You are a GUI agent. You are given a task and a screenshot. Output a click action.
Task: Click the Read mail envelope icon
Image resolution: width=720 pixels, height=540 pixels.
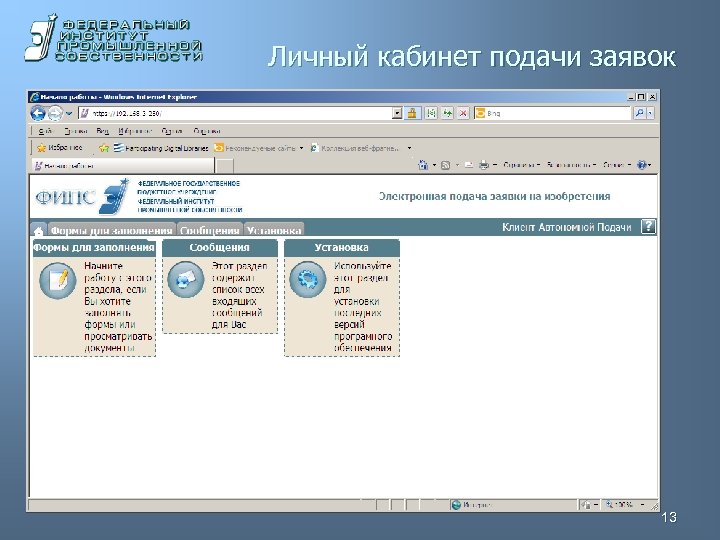click(468, 165)
